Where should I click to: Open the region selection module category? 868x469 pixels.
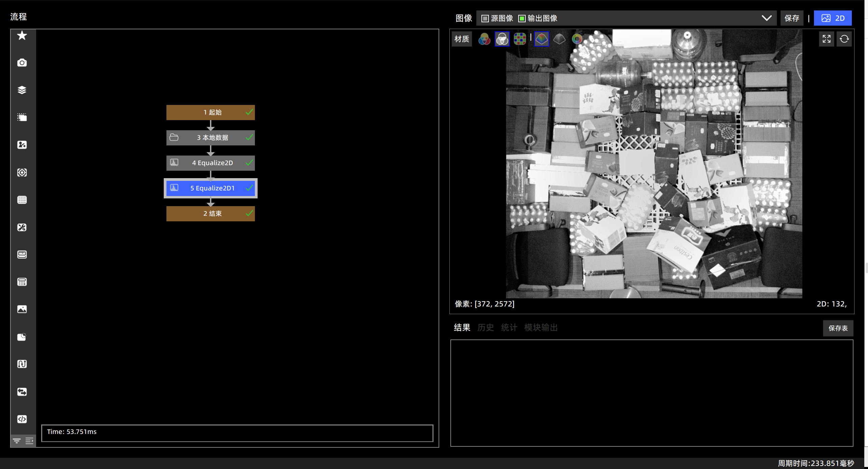tap(22, 117)
